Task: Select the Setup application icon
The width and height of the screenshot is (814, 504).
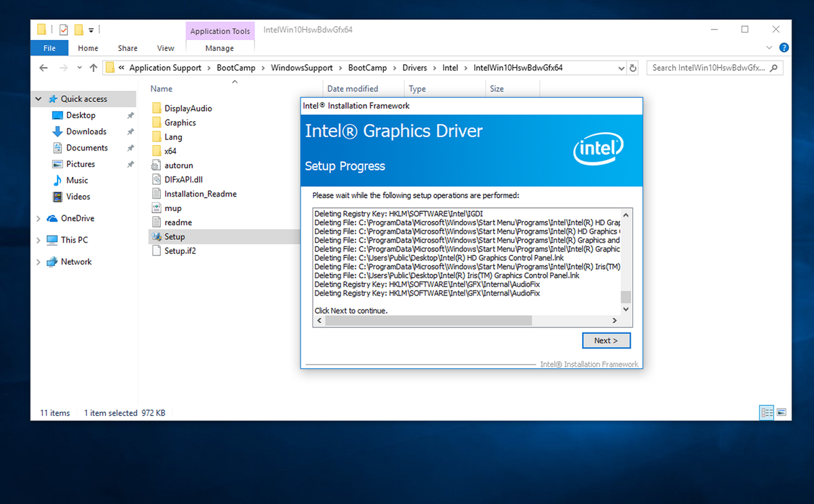Action: tap(157, 237)
